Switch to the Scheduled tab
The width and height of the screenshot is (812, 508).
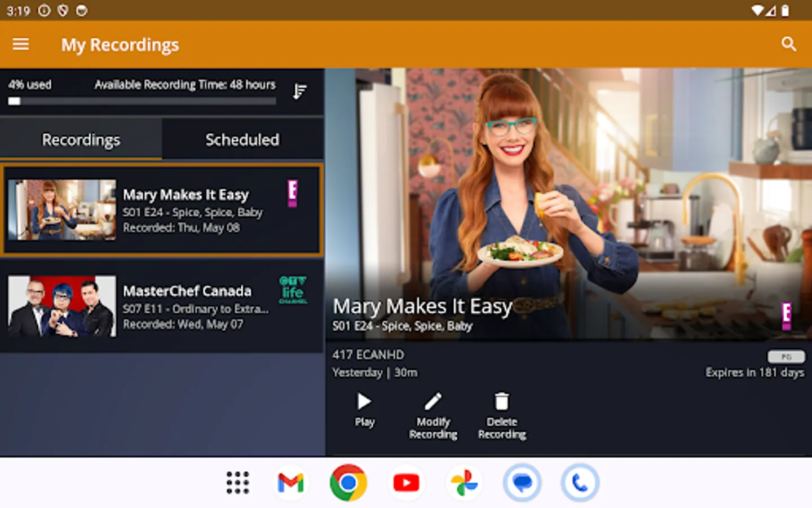(242, 139)
